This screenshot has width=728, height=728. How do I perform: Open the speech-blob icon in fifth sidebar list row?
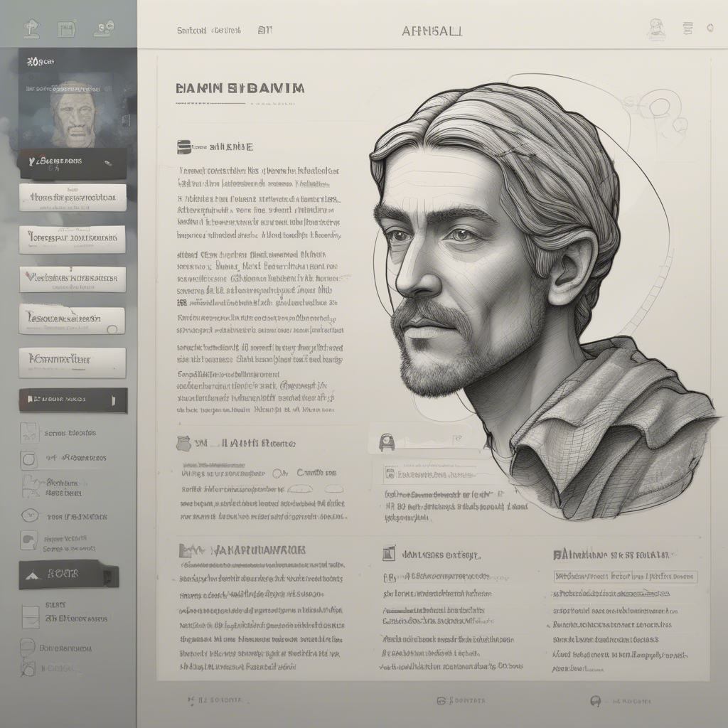pyautogui.click(x=28, y=540)
